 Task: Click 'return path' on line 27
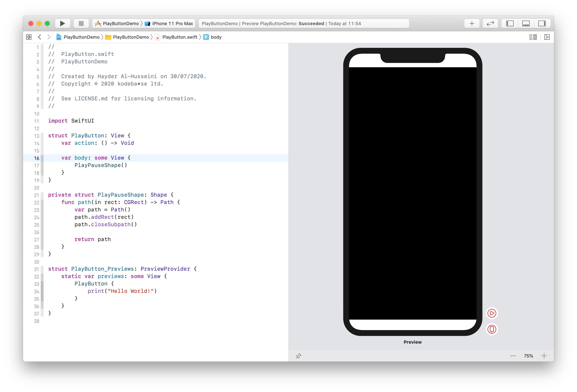[x=93, y=239]
